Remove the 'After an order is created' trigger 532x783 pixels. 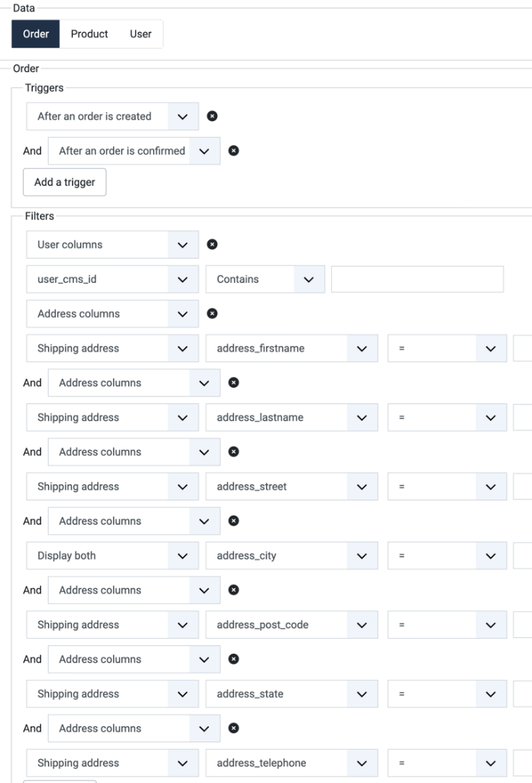coord(212,116)
